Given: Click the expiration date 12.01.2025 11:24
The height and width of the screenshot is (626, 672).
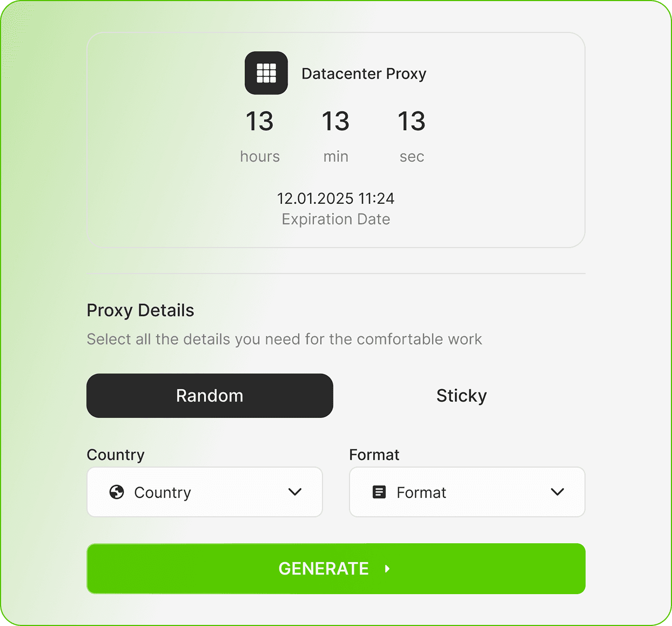Looking at the screenshot, I should click(x=335, y=198).
